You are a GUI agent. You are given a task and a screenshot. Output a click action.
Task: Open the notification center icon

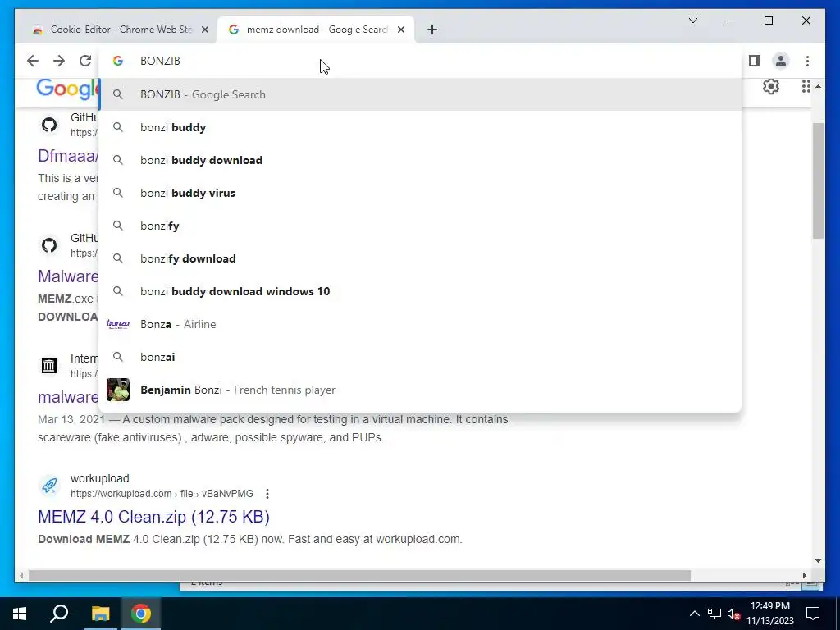pyautogui.click(x=813, y=614)
